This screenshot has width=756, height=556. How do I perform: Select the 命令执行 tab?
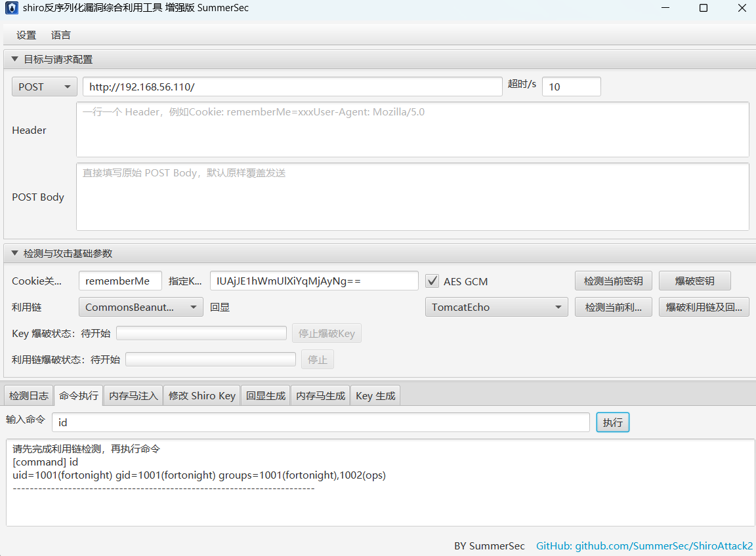[79, 395]
